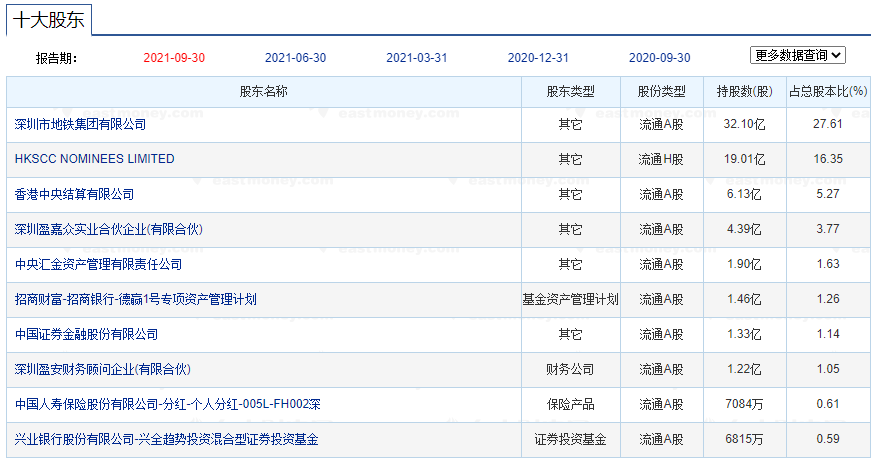877x462 pixels.
Task: Switch to the 2020-12-31 report period
Action: [538, 58]
